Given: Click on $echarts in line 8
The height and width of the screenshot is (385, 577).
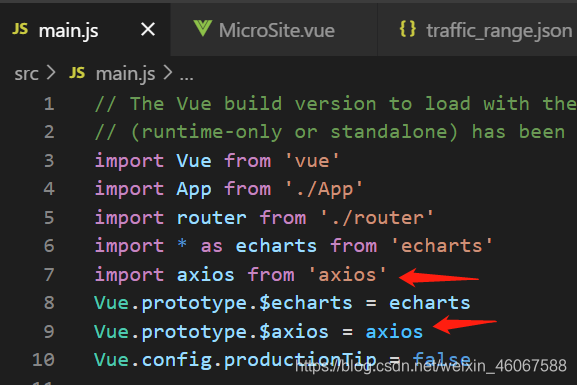Looking at the screenshot, I should click(x=305, y=303).
